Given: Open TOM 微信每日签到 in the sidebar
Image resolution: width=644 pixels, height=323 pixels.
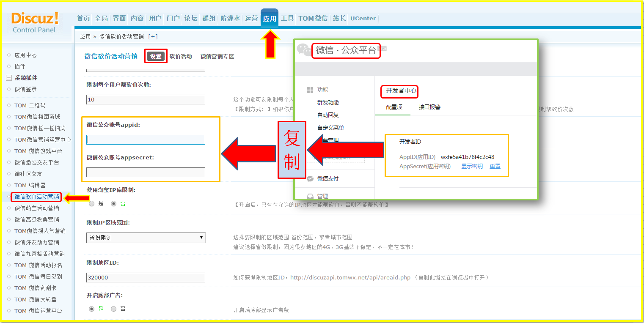Looking at the screenshot, I should pos(39,276).
